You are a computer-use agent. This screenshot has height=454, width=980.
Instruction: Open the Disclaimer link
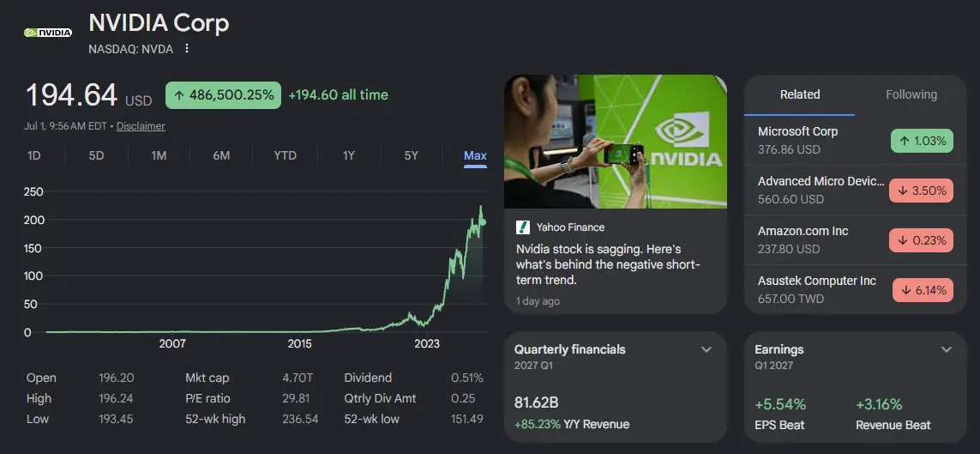pos(141,125)
